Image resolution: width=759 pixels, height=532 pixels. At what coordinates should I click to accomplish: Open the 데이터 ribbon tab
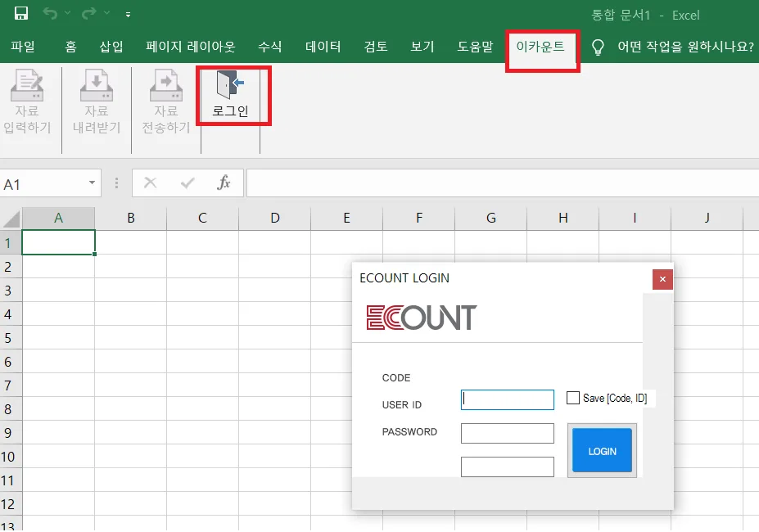coord(323,47)
